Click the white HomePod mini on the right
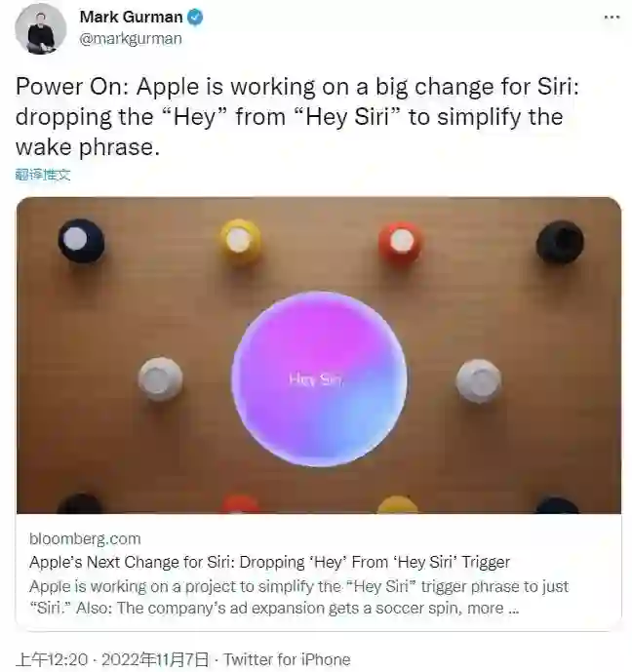Screen dimensions: 632x672 tap(478, 380)
